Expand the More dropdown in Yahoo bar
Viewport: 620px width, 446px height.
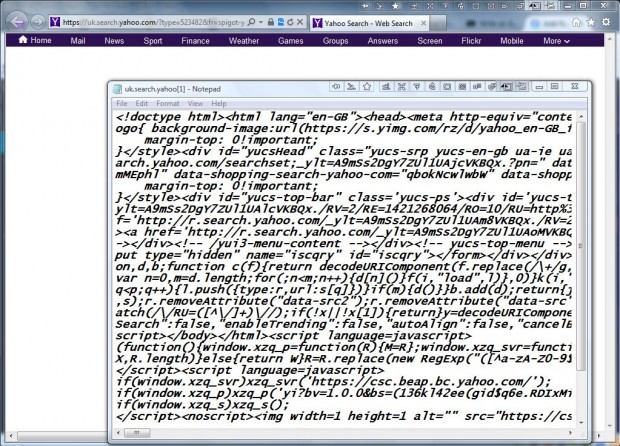click(556, 40)
